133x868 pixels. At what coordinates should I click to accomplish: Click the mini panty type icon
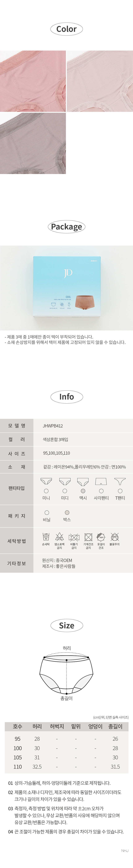pyautogui.click(x=46, y=481)
